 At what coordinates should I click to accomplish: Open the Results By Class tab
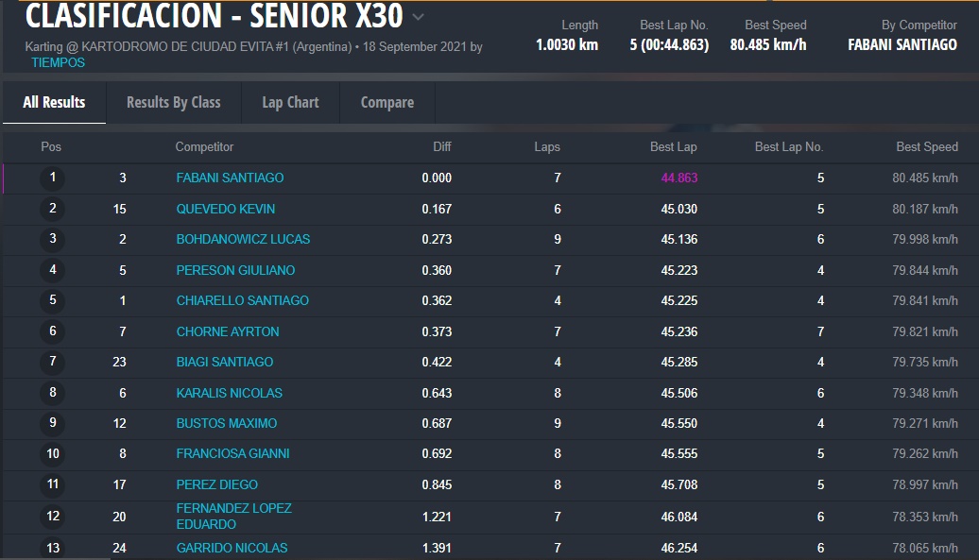pyautogui.click(x=173, y=102)
